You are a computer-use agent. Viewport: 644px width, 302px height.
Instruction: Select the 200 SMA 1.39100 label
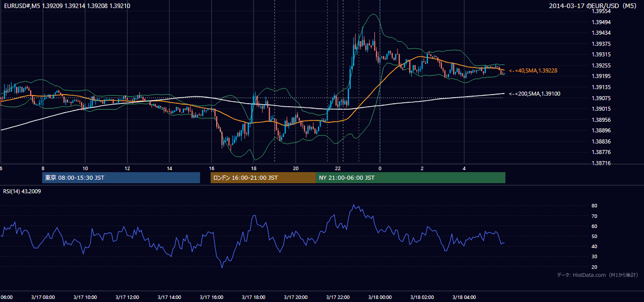coord(535,94)
